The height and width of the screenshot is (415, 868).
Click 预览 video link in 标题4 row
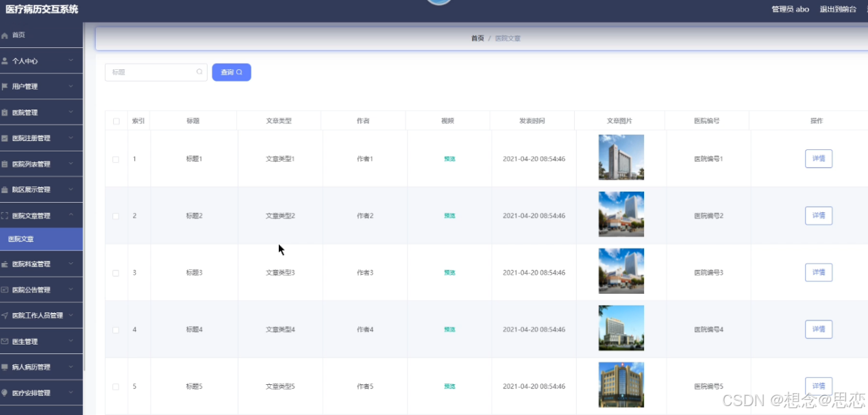[449, 329]
